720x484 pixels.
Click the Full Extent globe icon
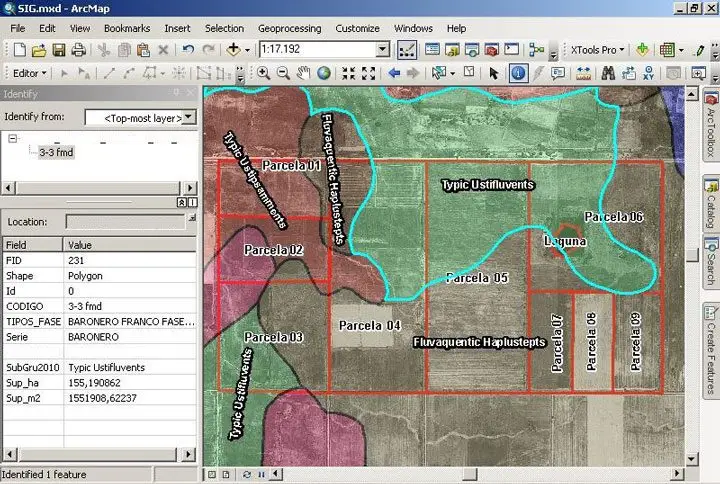324,73
